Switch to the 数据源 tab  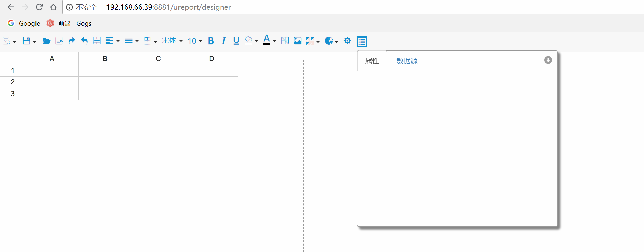click(407, 61)
